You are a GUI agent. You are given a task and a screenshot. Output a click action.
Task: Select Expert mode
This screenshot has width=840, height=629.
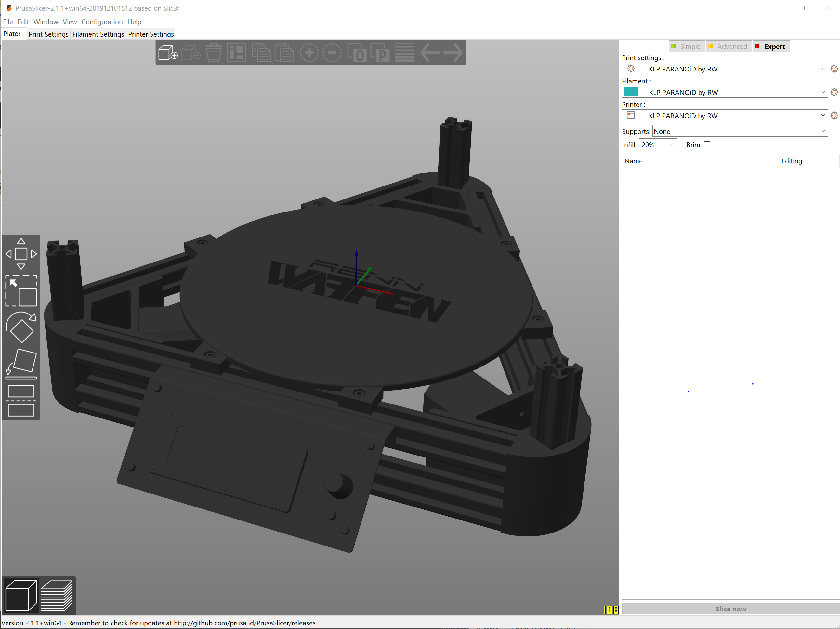(x=771, y=46)
